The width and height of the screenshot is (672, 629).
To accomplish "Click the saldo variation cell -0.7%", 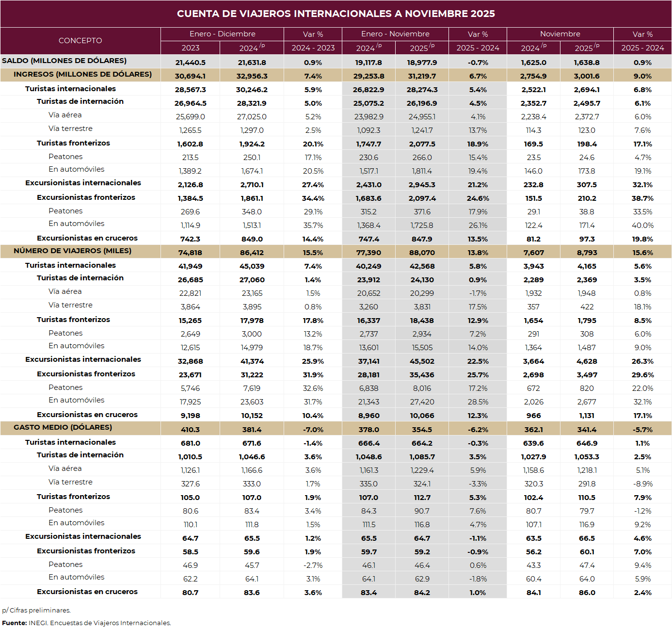I will 478,63.
